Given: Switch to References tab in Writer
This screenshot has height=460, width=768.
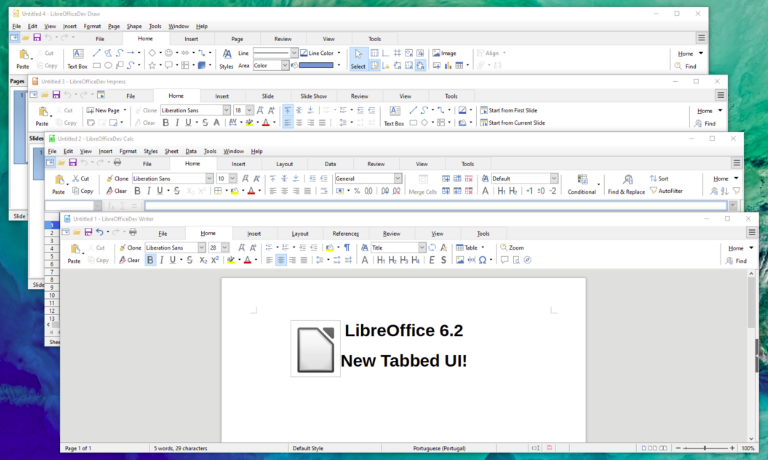Looking at the screenshot, I should tap(346, 234).
